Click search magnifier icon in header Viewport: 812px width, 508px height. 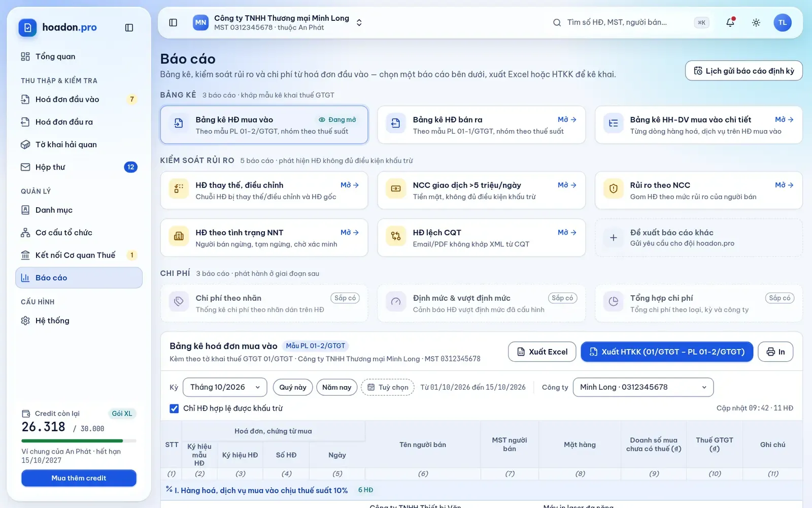tap(557, 22)
